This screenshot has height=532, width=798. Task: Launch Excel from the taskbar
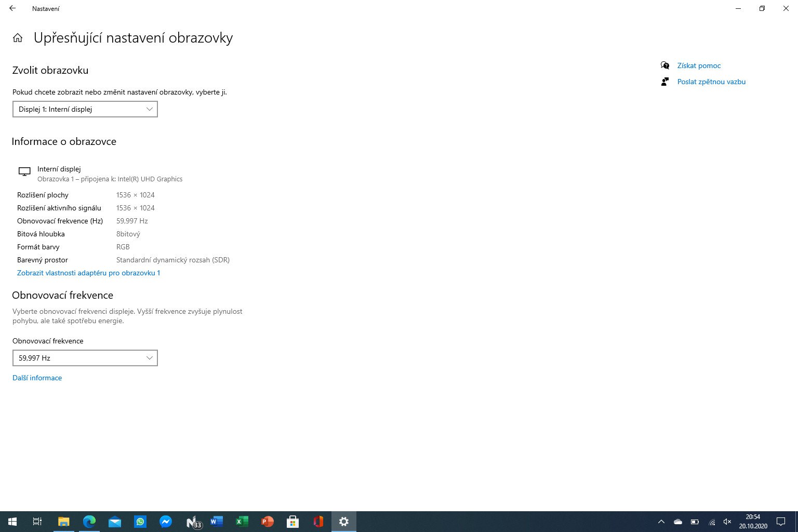(242, 522)
